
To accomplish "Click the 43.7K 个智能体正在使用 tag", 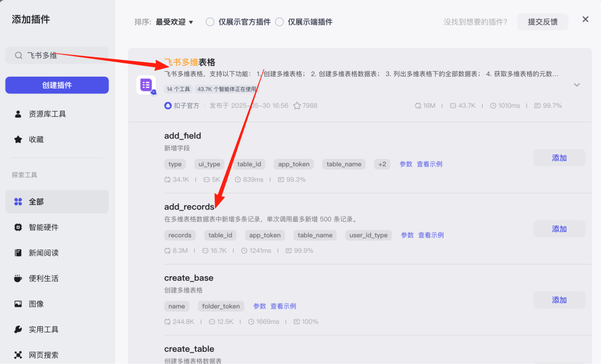I will (226, 89).
